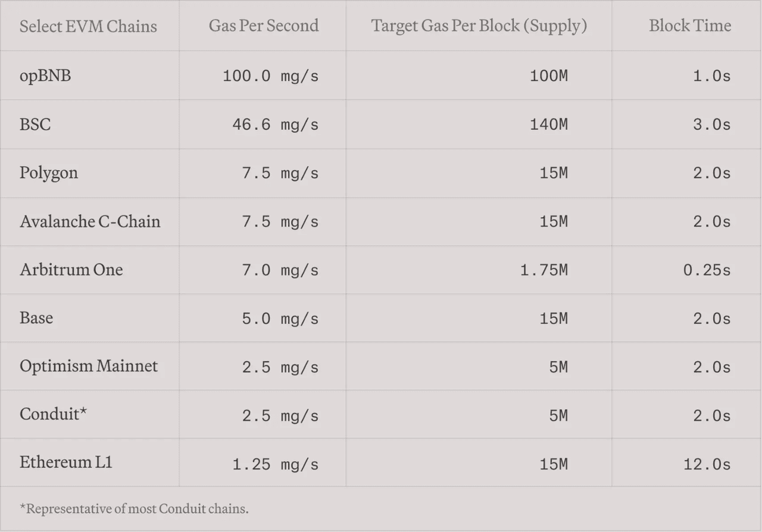This screenshot has height=532, width=762.
Task: Click the "Target Gas Per Block (Supply)" header
Action: pos(479,26)
